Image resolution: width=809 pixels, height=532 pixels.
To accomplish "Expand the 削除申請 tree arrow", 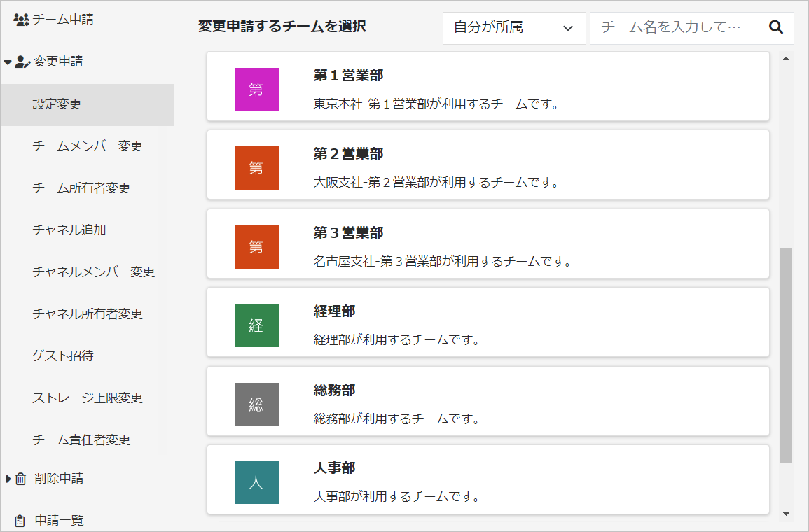I will [x=8, y=479].
